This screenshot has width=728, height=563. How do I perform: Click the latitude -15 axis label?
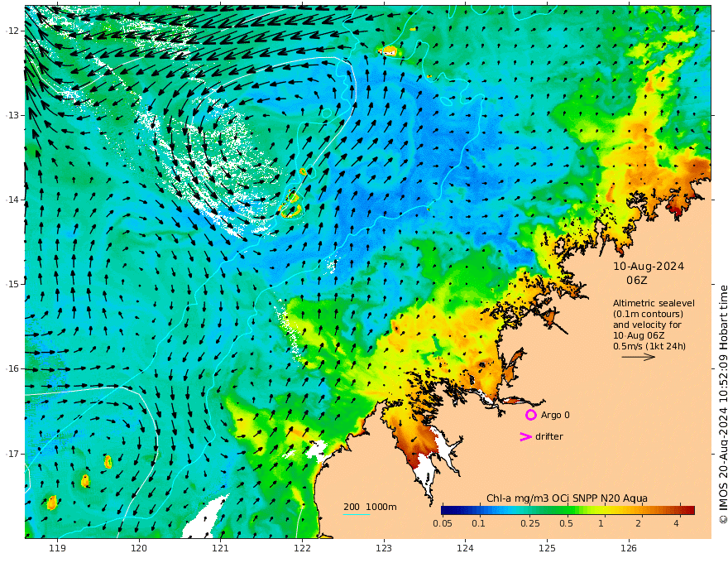pos(13,284)
